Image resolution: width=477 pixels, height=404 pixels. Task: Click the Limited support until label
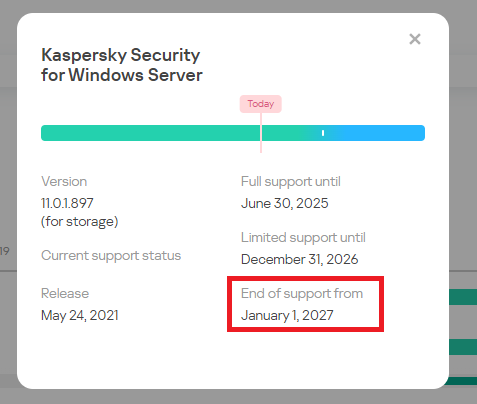[x=303, y=238]
